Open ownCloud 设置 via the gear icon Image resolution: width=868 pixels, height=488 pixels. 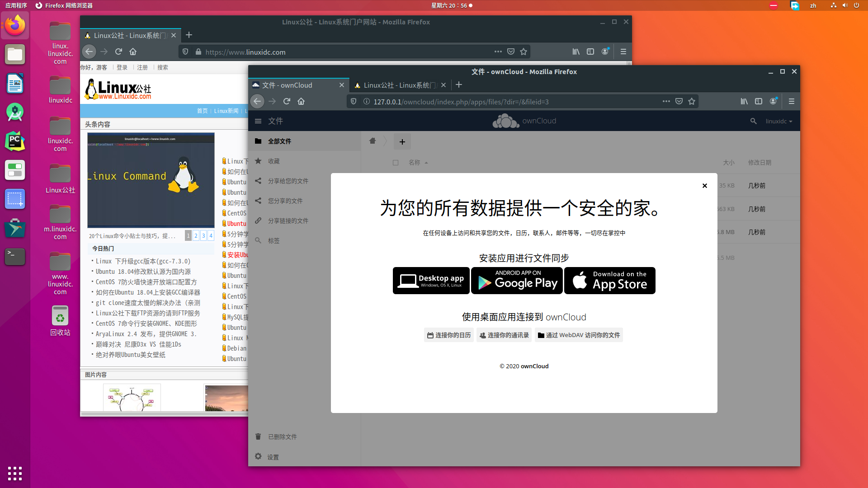point(267,456)
